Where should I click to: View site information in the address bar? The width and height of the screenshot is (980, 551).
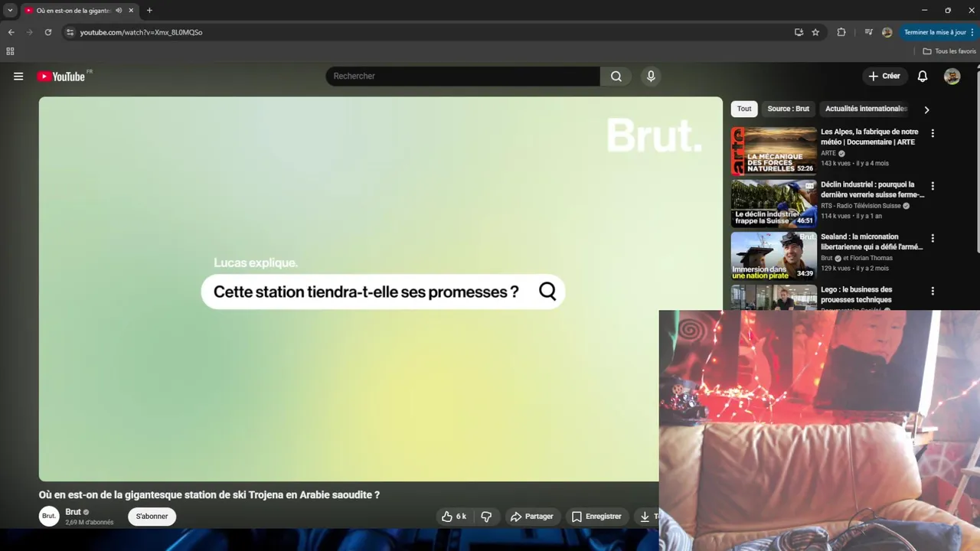[x=70, y=32]
